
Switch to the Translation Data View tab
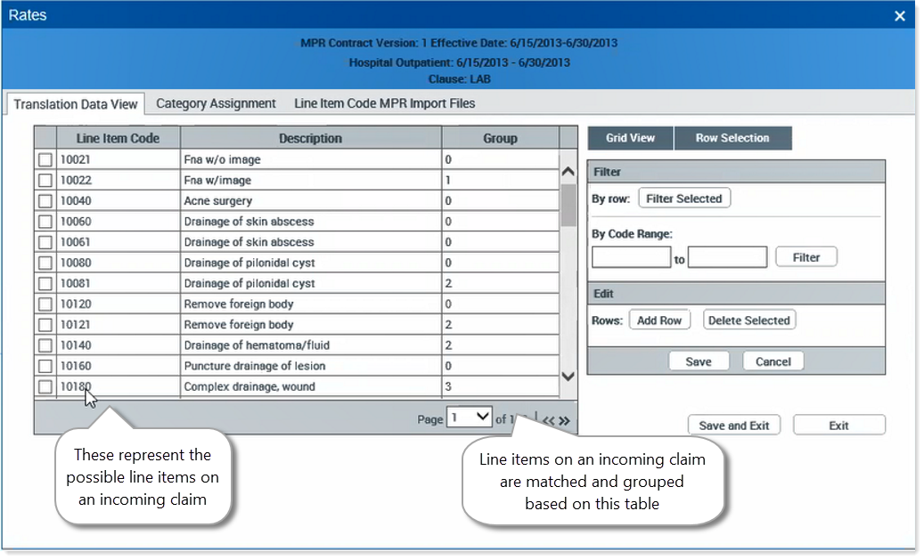pos(76,104)
